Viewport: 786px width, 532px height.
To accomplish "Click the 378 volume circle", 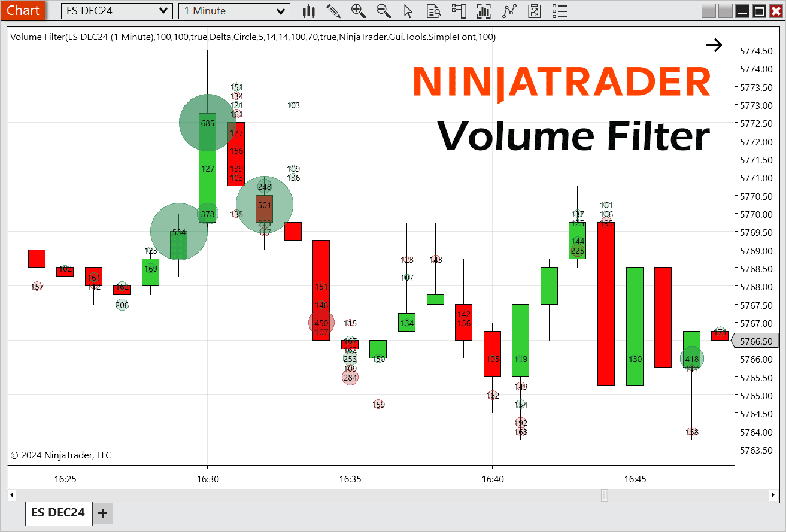I will pos(208,214).
